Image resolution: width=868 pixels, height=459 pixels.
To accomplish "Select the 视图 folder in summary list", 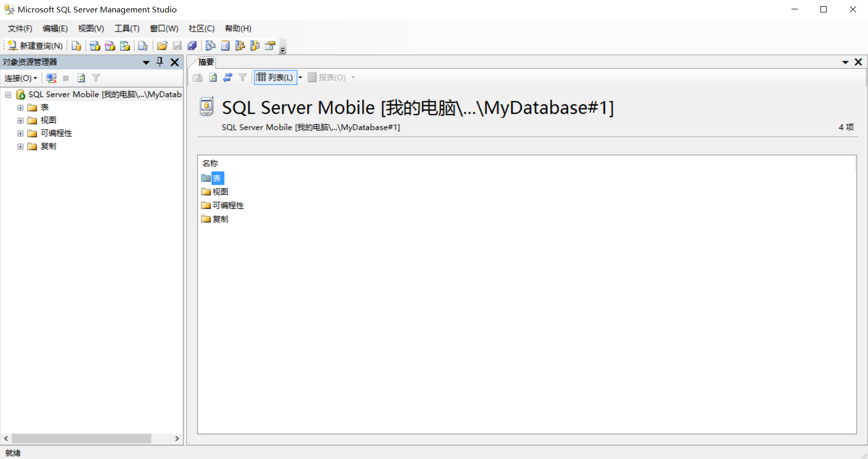I will [x=215, y=192].
